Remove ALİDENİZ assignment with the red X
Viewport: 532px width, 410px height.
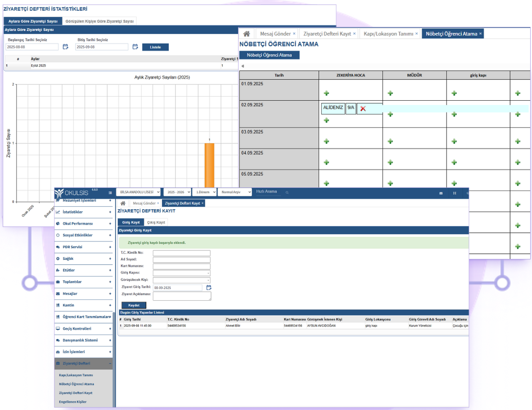[x=363, y=108]
